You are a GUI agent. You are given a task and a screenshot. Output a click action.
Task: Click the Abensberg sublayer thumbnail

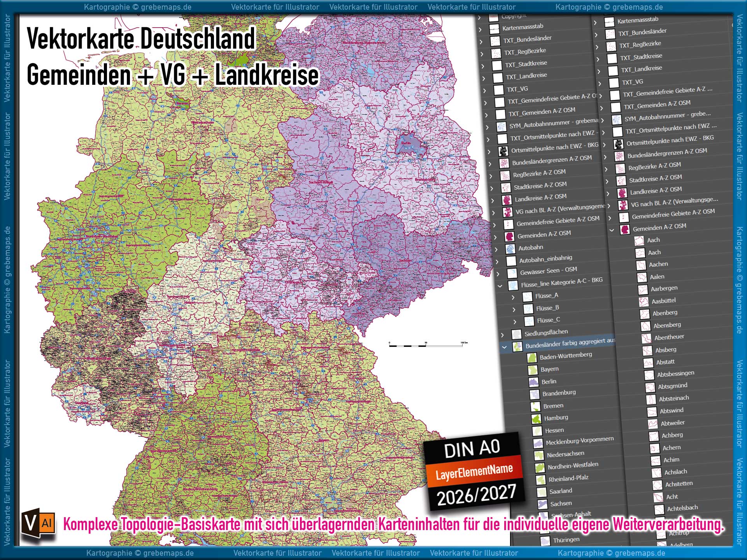(645, 326)
